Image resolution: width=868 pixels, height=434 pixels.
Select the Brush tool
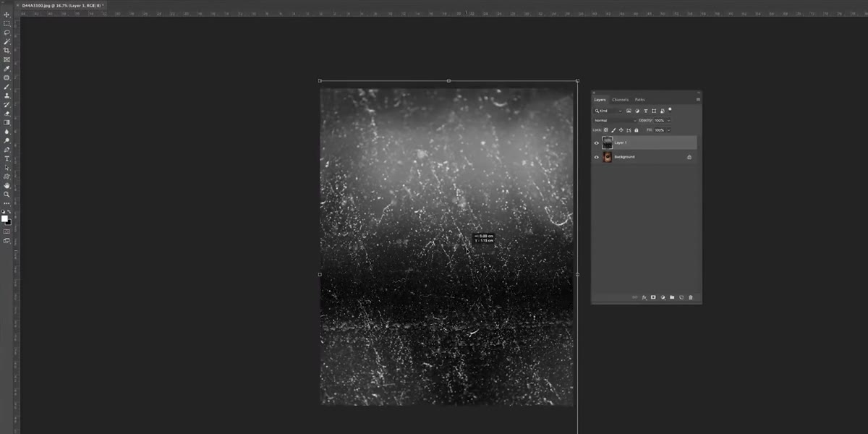click(7, 87)
